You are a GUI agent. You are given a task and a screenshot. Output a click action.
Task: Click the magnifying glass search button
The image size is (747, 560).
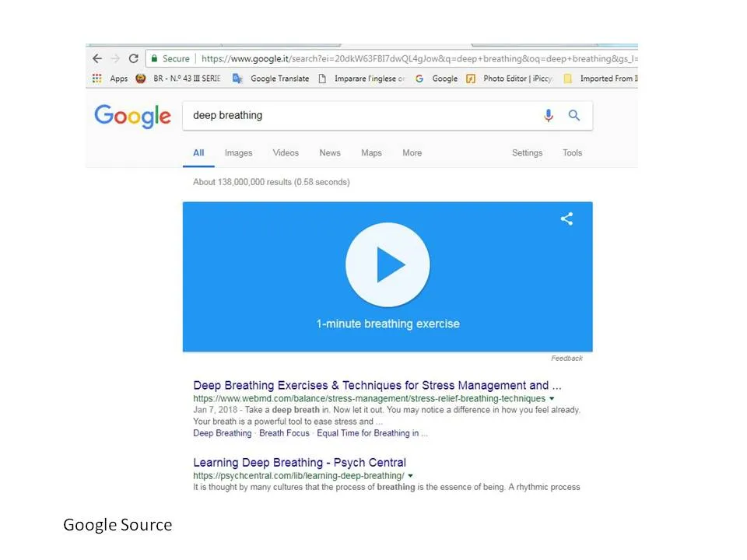tap(574, 115)
